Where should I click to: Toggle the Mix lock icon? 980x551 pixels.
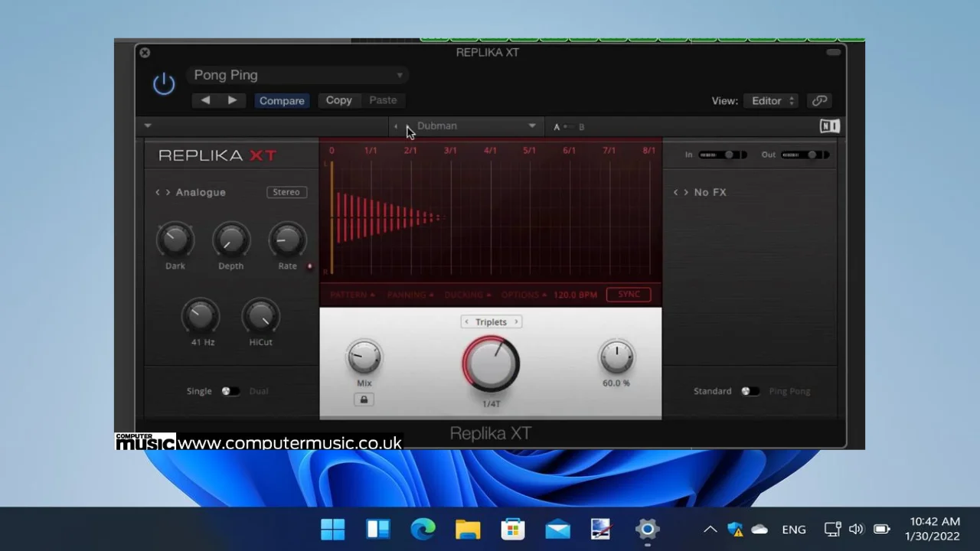(x=364, y=399)
